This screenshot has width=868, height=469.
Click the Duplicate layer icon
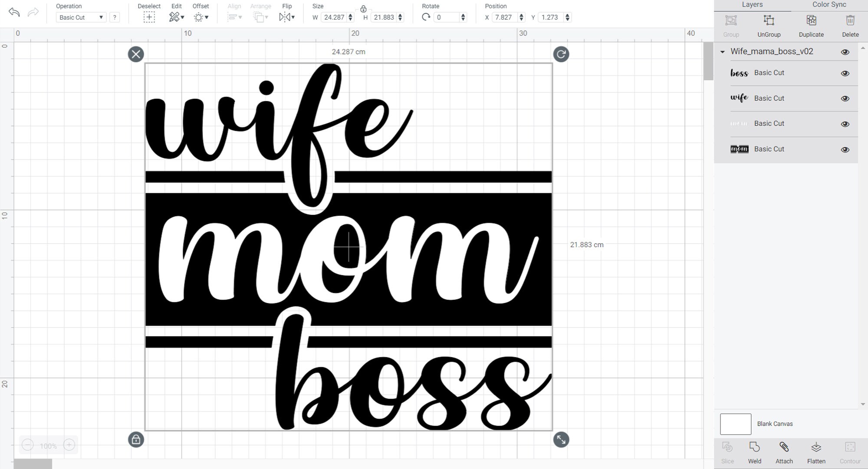point(811,20)
